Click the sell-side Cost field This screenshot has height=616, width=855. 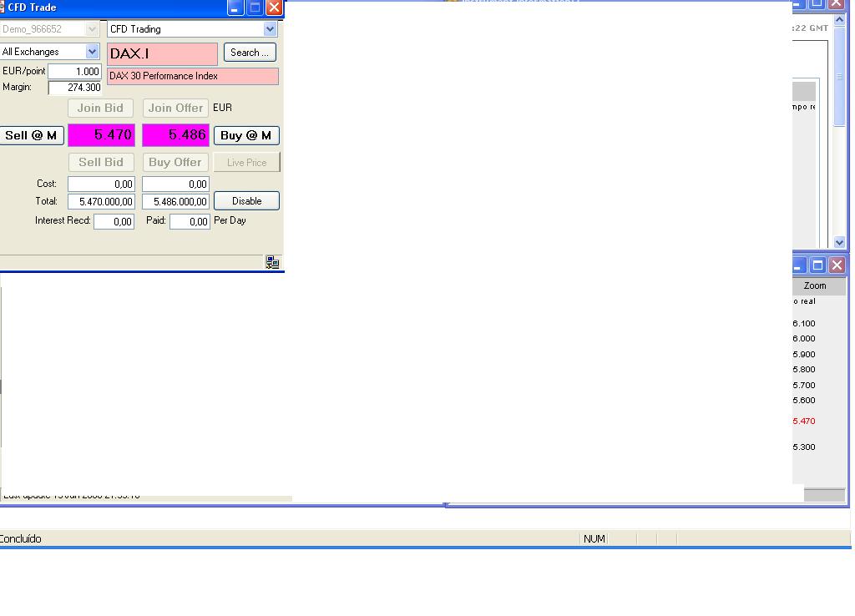click(x=101, y=184)
